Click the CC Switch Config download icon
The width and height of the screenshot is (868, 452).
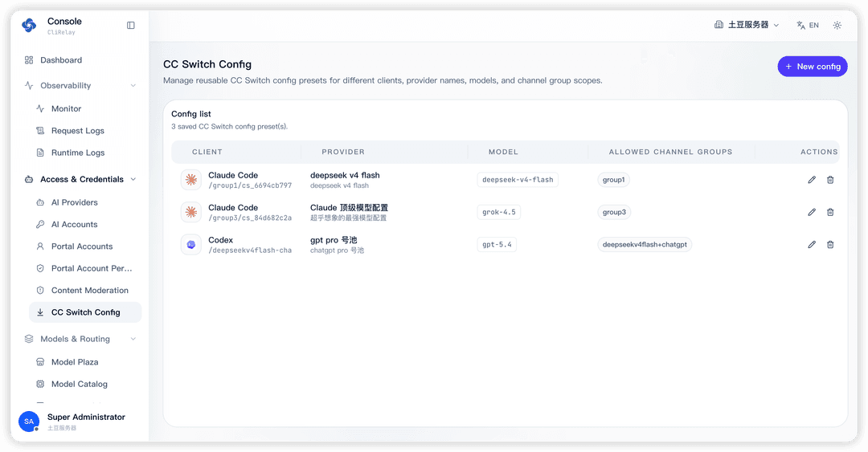(x=40, y=312)
